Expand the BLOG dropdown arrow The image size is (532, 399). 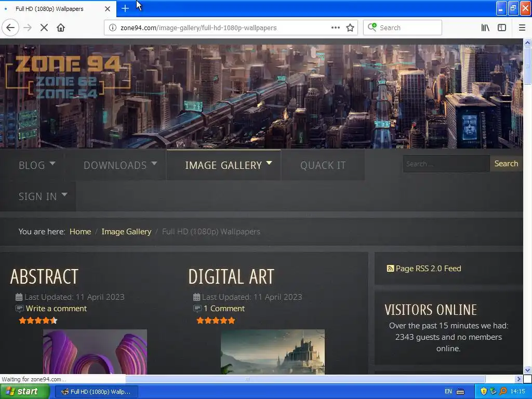tap(52, 164)
